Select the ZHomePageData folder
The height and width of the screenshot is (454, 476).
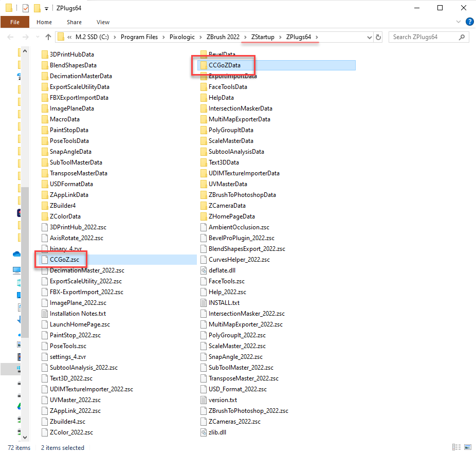[x=228, y=216]
